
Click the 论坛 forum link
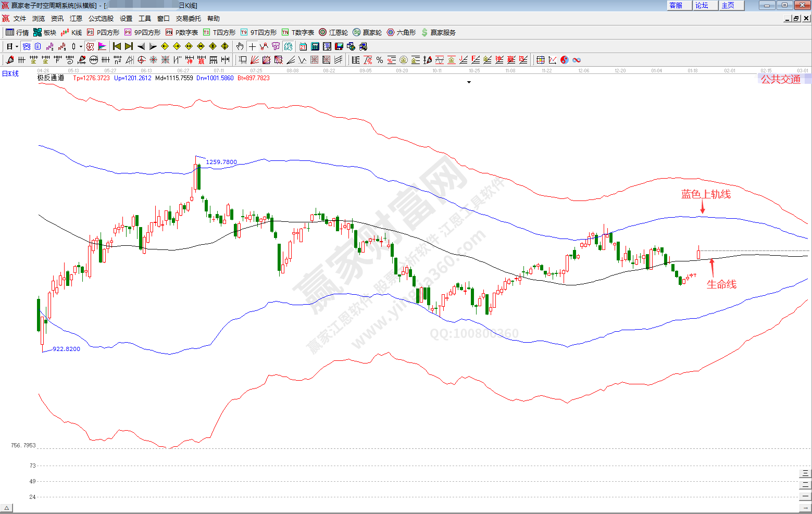[x=702, y=5]
